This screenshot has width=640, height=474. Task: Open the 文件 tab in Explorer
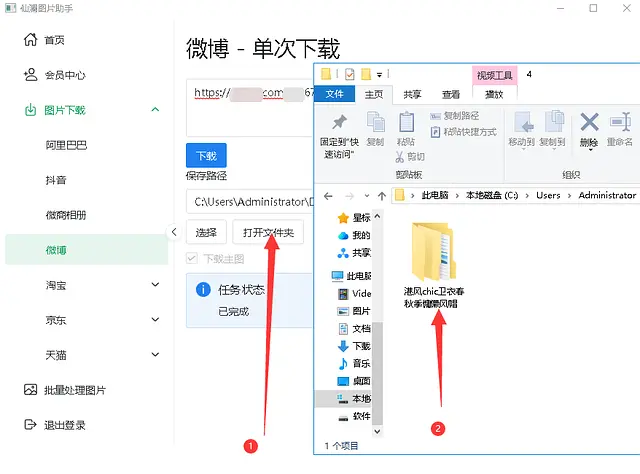tap(334, 94)
